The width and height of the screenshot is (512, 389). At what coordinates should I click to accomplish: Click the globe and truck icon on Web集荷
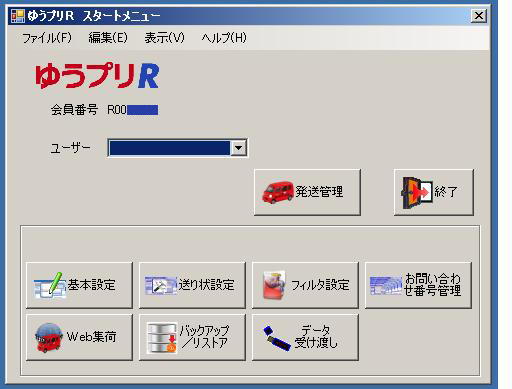click(x=49, y=337)
